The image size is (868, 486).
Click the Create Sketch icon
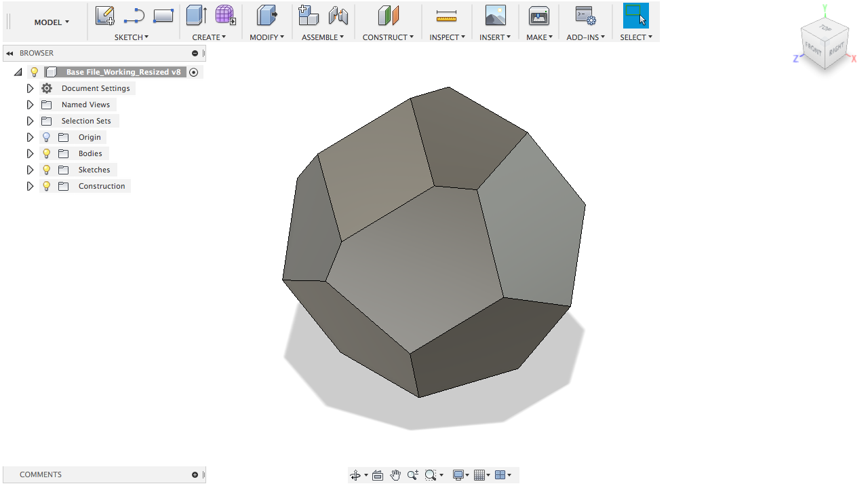104,16
